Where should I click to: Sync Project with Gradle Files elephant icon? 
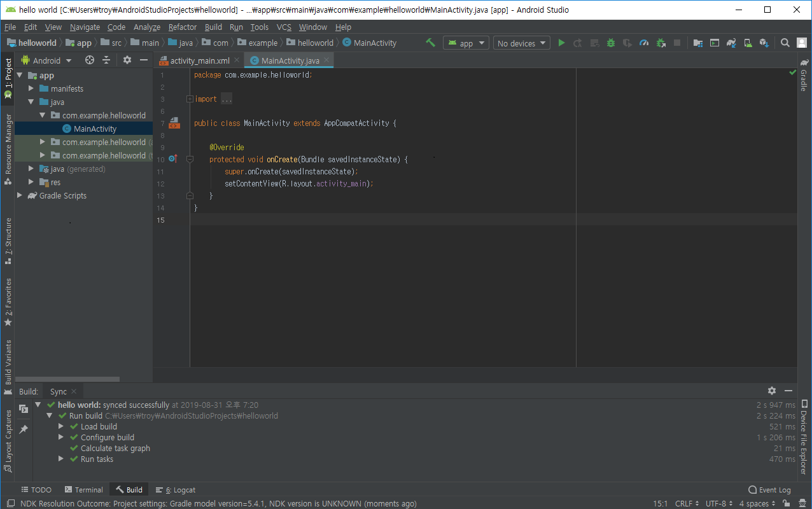[731, 43]
